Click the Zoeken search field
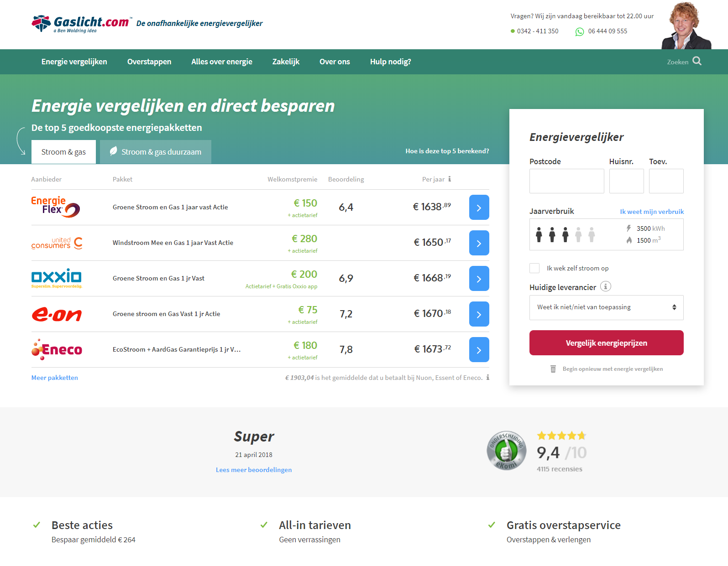Viewport: 728px width, 566px height. point(677,62)
